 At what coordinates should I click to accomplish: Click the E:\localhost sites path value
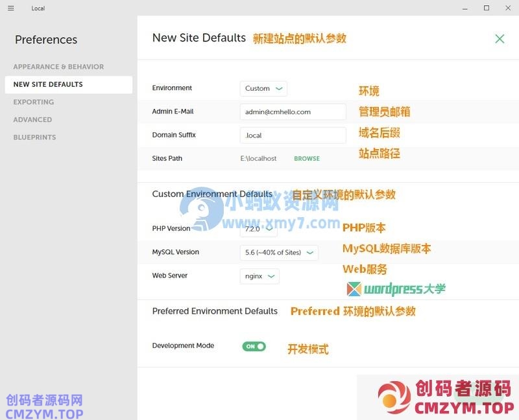(258, 159)
